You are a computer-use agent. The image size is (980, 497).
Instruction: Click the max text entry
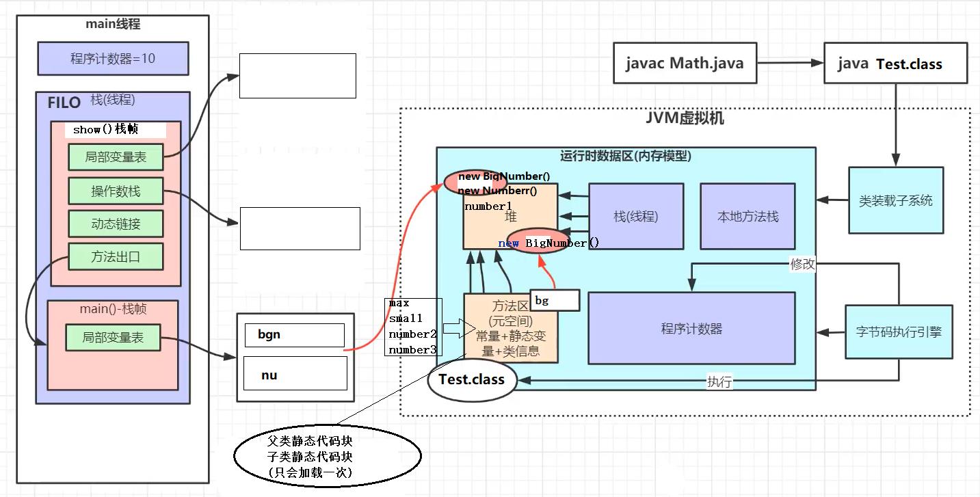399,303
